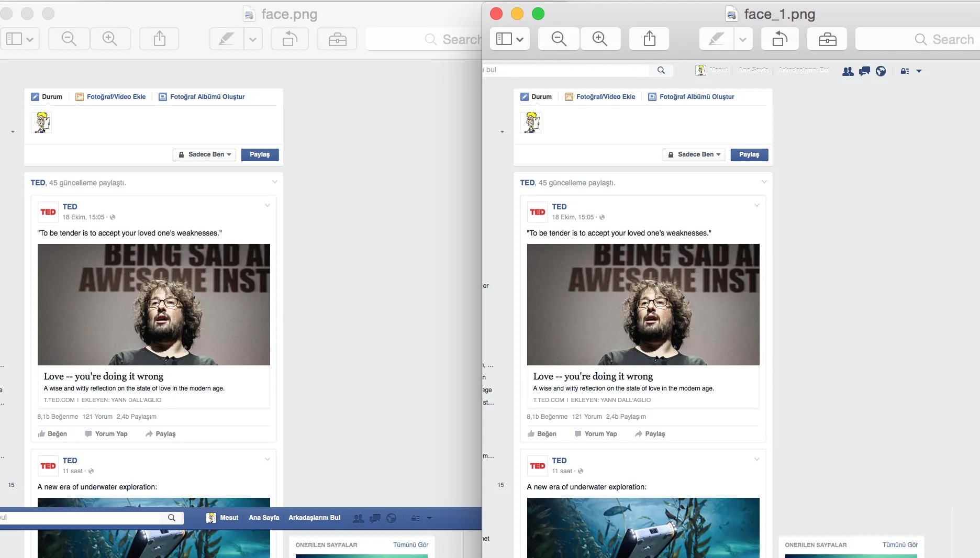
Task: Open messages icon in face.png navbar
Action: (x=375, y=518)
